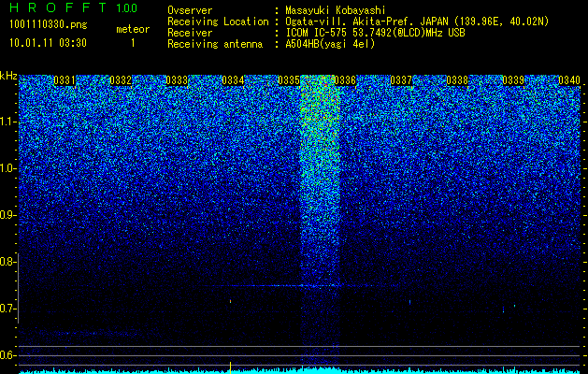This screenshot has height=374, width=588.
Task: Click the 0.6 kHz axis label
Action: (7, 355)
